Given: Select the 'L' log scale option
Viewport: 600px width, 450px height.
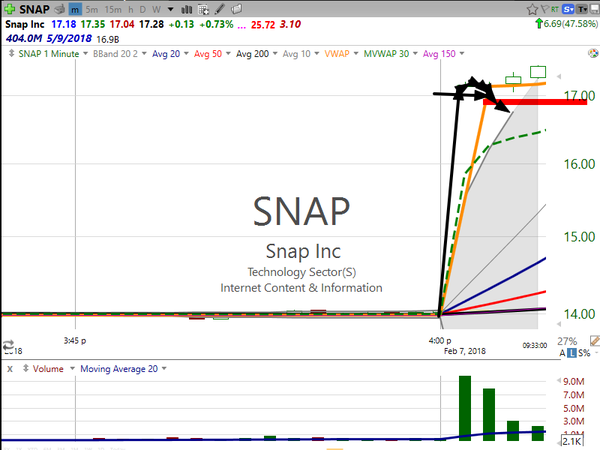Looking at the screenshot, I should pos(571,353).
